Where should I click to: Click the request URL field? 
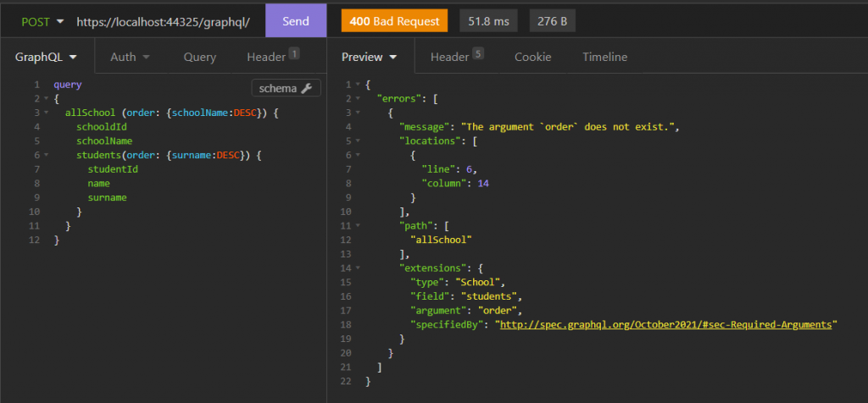163,21
